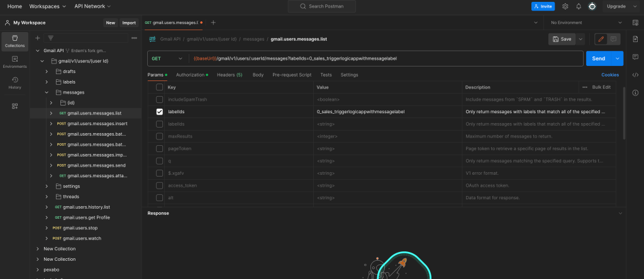Image resolution: width=644 pixels, height=279 pixels.
Task: Open the documentation panel icon
Action: [x=635, y=39]
